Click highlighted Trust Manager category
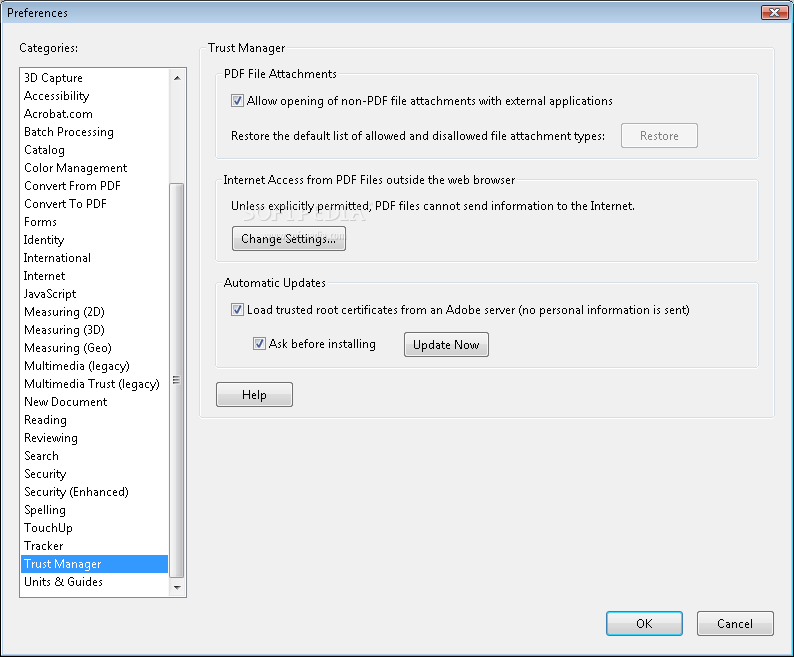The image size is (794, 657). tap(94, 564)
